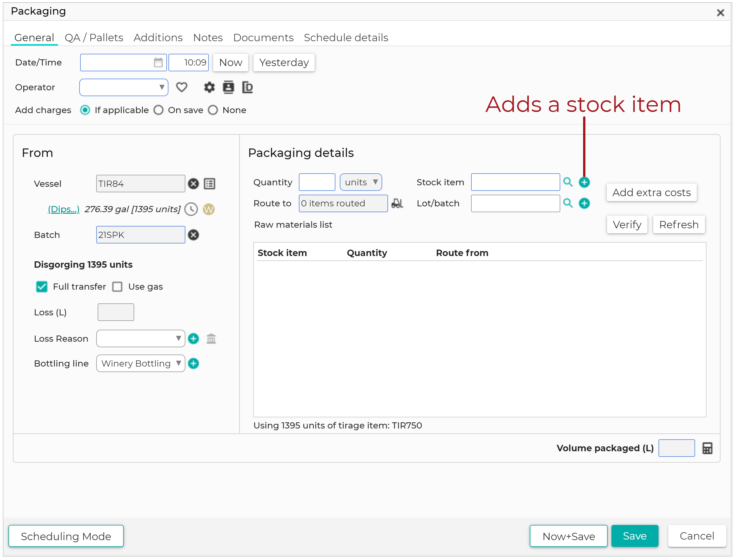Open the Quantity units dropdown
This screenshot has width=736, height=560.
[361, 182]
